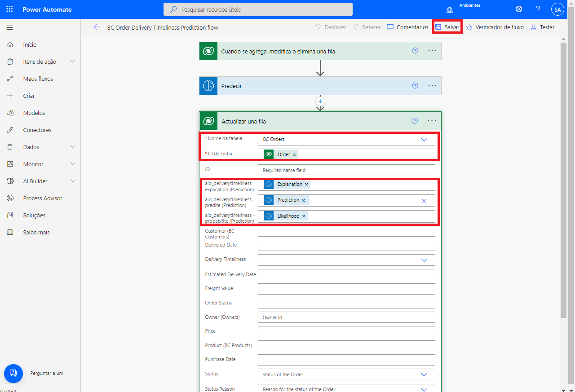Expand the Cuando se agrega trigger card

coord(320,51)
